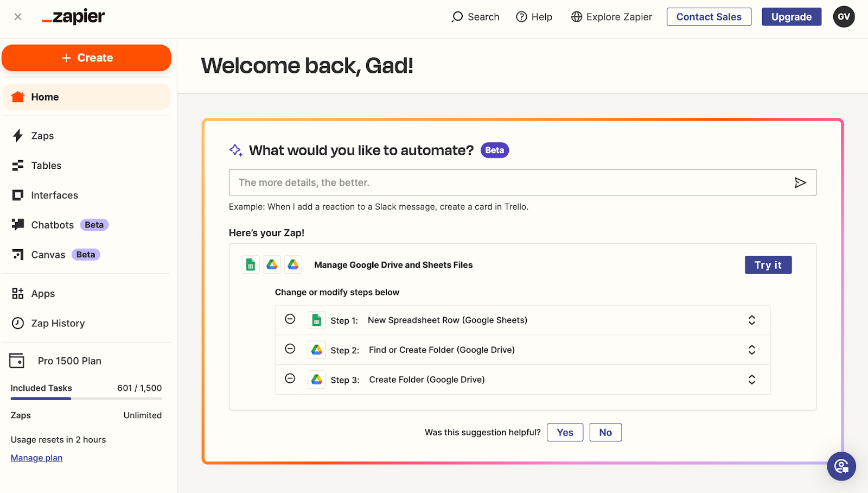The height and width of the screenshot is (493, 868).
Task: Click second Google Drive icon in Zap header
Action: click(x=293, y=264)
